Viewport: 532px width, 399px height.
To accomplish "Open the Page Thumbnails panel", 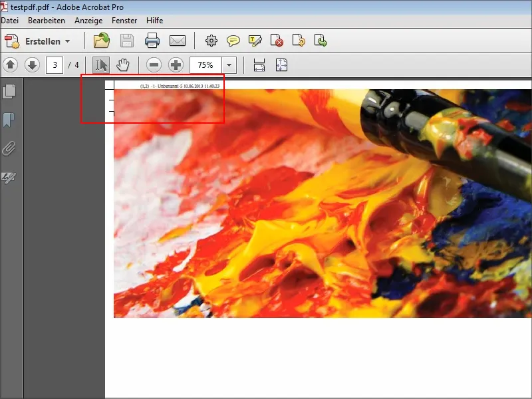I will pyautogui.click(x=9, y=91).
